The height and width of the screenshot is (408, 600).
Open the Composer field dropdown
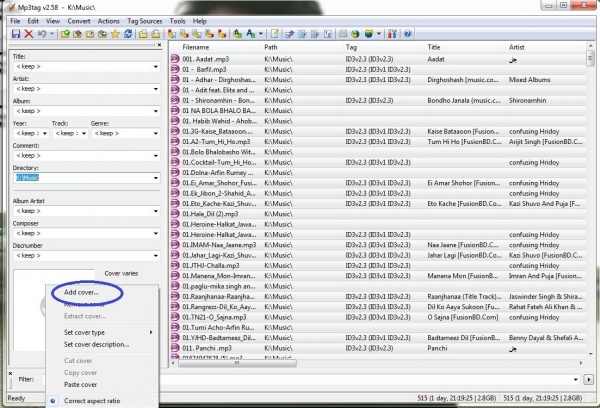[x=156, y=233]
